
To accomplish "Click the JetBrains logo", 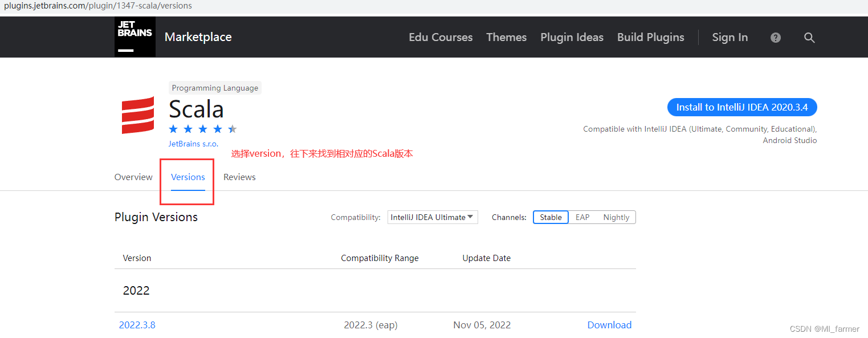I will (135, 36).
